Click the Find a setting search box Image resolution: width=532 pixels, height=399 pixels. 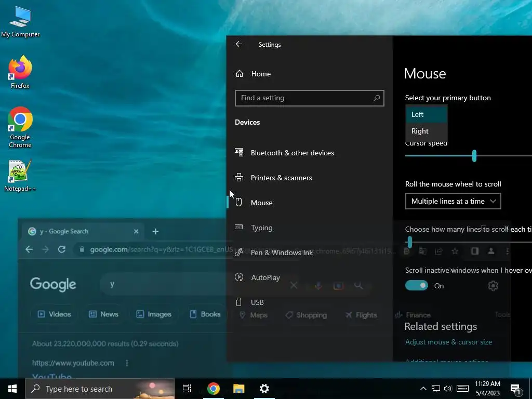click(310, 98)
